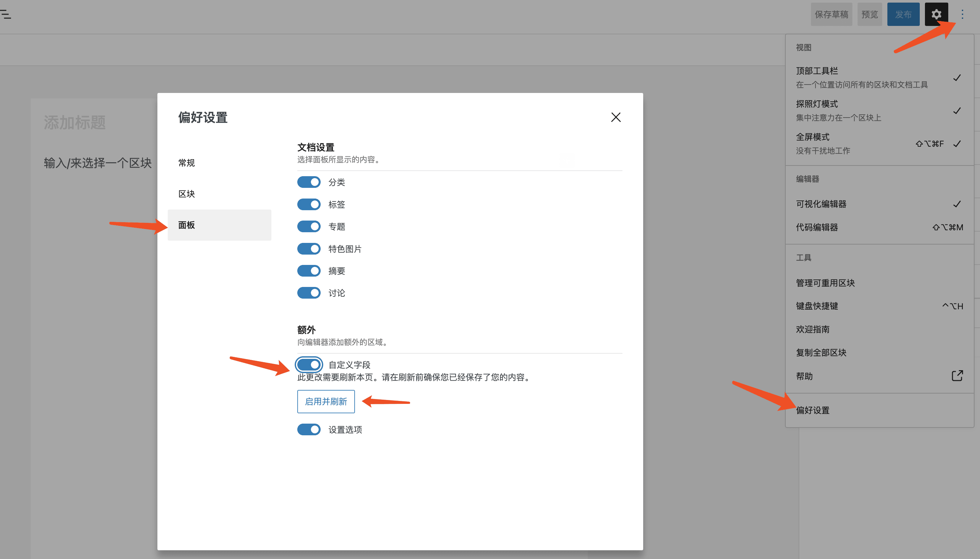Open the settings gear panel
The image size is (980, 559).
pos(936,14)
